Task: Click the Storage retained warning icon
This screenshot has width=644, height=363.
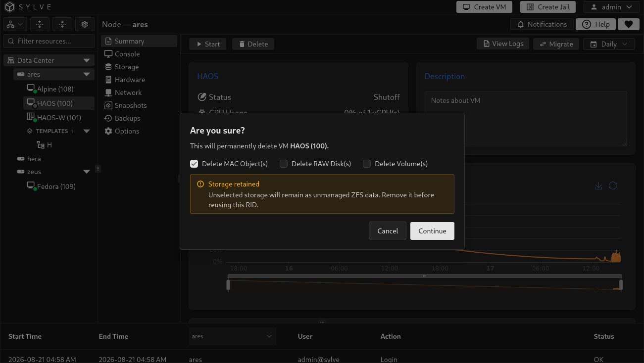Action: (x=200, y=184)
